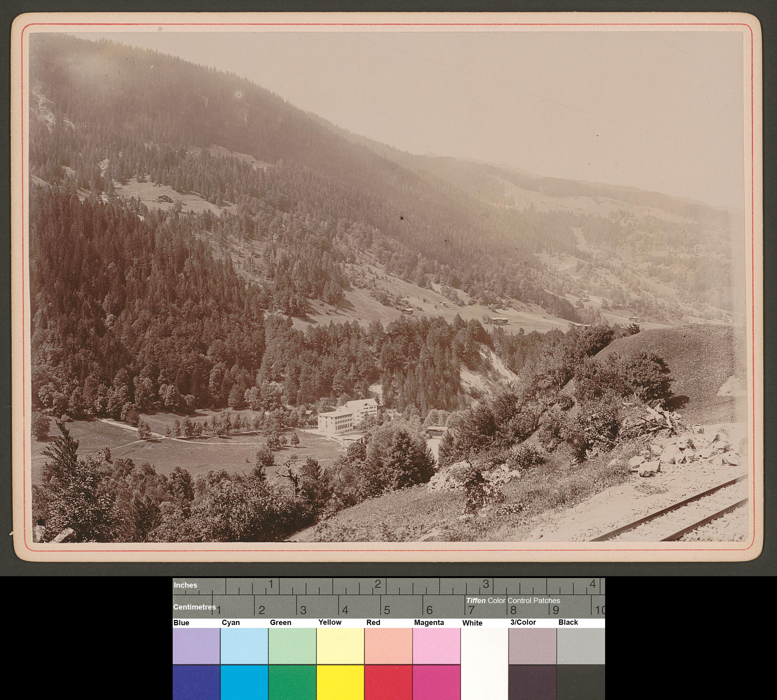Click the 'Cyan' patch label
This screenshot has height=700, width=777.
coord(231,623)
